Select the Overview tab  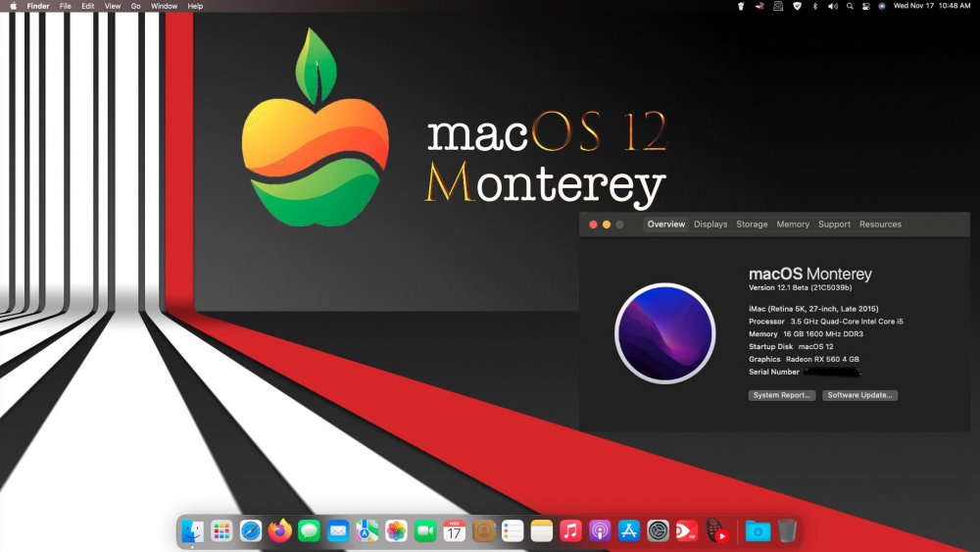click(666, 224)
